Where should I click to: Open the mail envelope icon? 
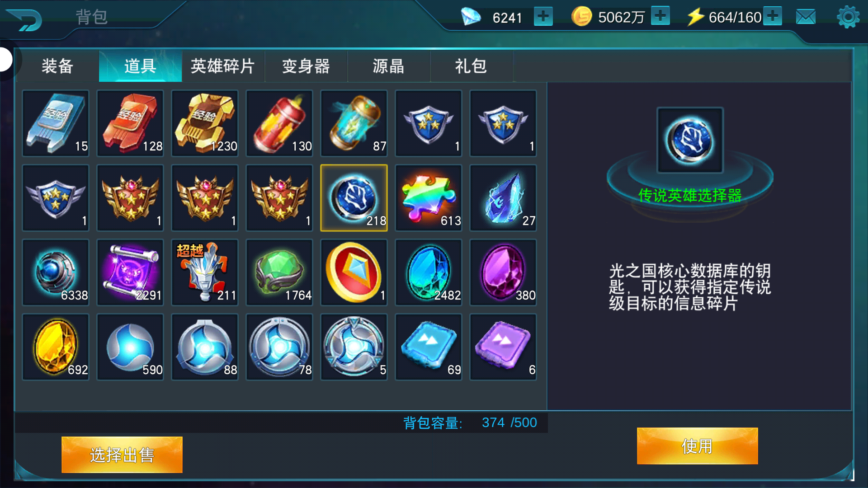(806, 17)
